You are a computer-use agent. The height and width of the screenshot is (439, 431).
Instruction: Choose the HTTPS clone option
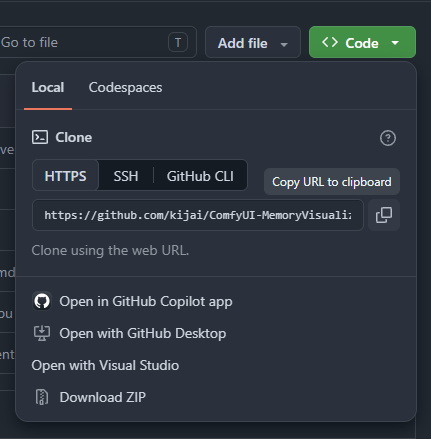click(x=65, y=176)
